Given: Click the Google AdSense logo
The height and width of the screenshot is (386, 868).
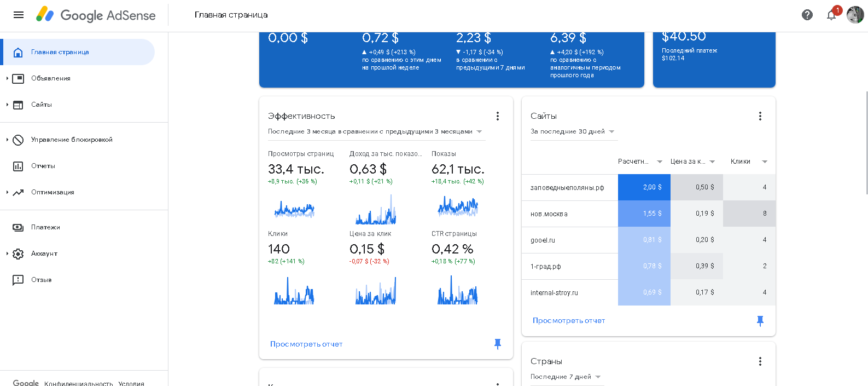Looking at the screenshot, I should 96,15.
